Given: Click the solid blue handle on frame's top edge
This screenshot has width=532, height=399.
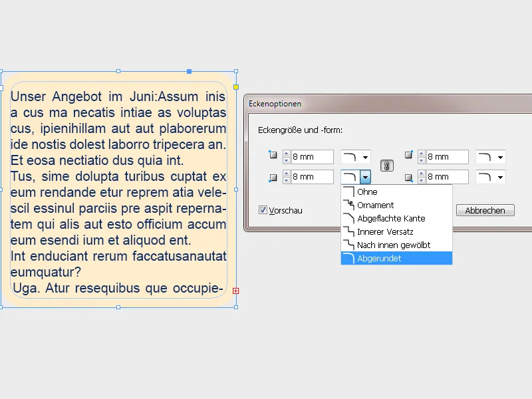Looking at the screenshot, I should 190,71.
